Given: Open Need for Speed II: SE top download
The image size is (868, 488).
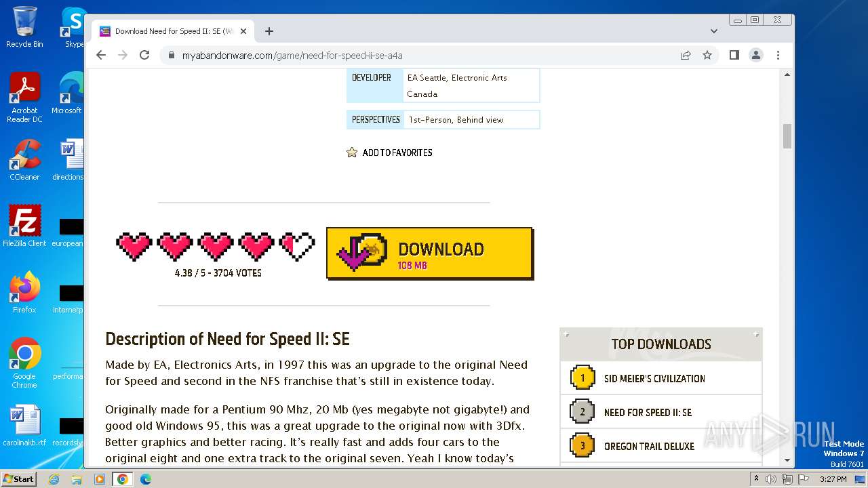Looking at the screenshot, I should tap(648, 413).
